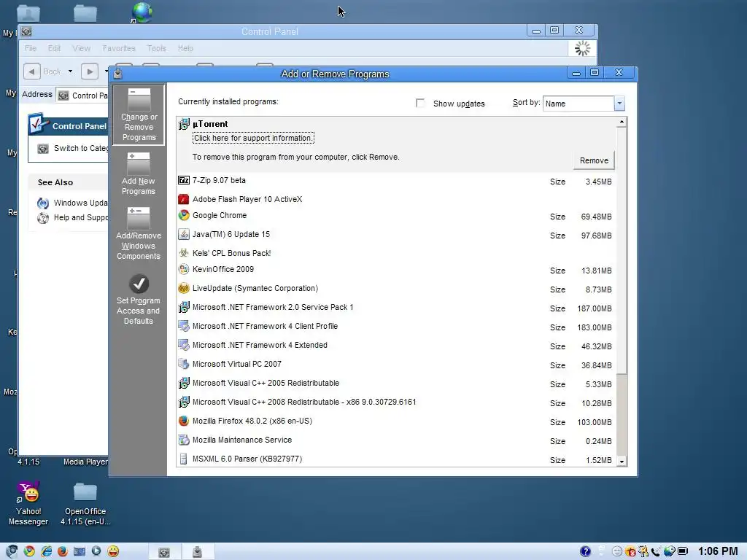Open Windows Update link under See Also
Screen dimensions: 747x560
click(73, 203)
